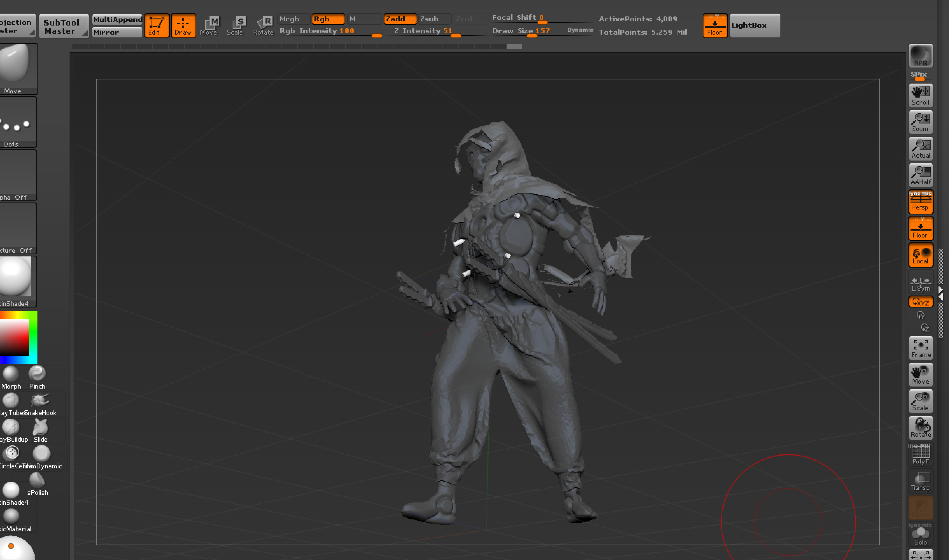The image size is (949, 560).
Task: Toggle Persp perspective mode off
Action: point(920,202)
